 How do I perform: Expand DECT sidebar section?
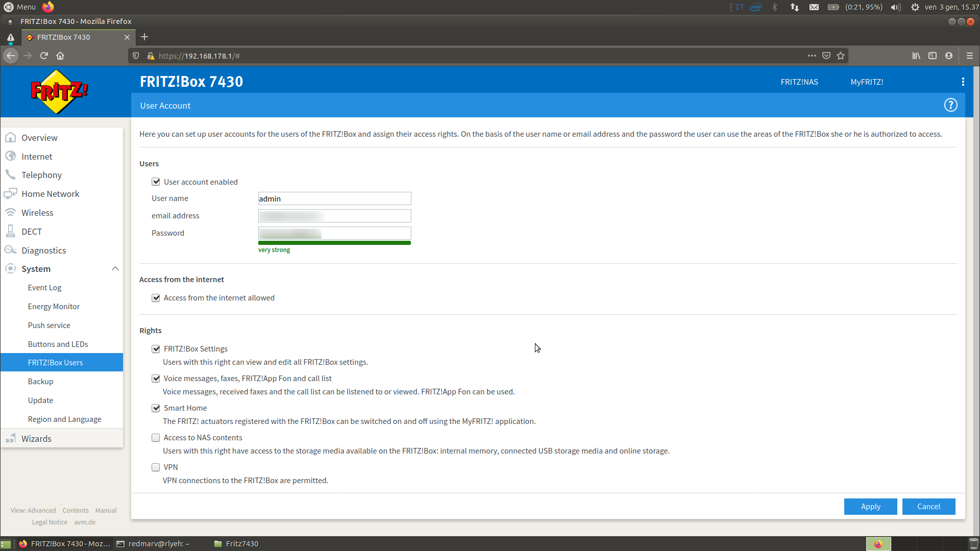[62, 232]
